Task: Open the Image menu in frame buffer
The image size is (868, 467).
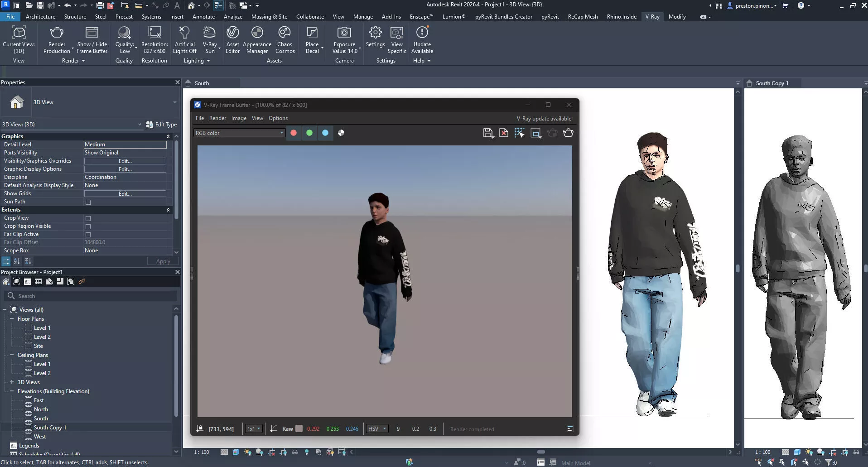Action: tap(239, 118)
